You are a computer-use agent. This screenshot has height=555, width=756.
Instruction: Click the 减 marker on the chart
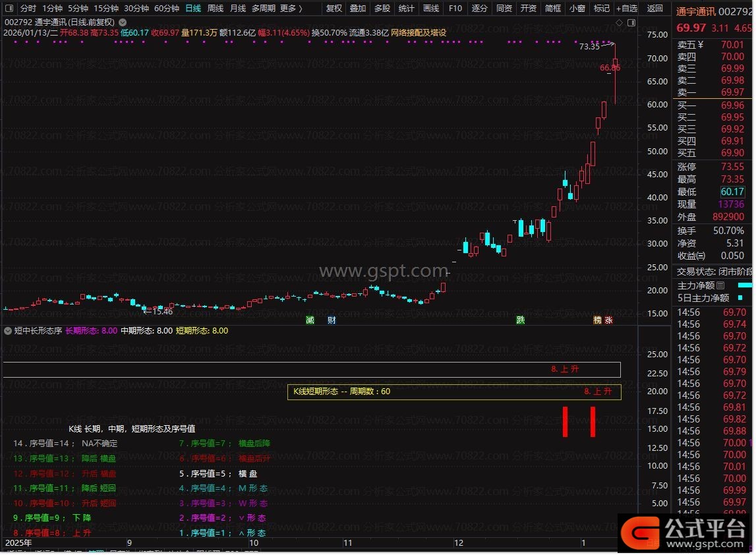click(x=310, y=320)
